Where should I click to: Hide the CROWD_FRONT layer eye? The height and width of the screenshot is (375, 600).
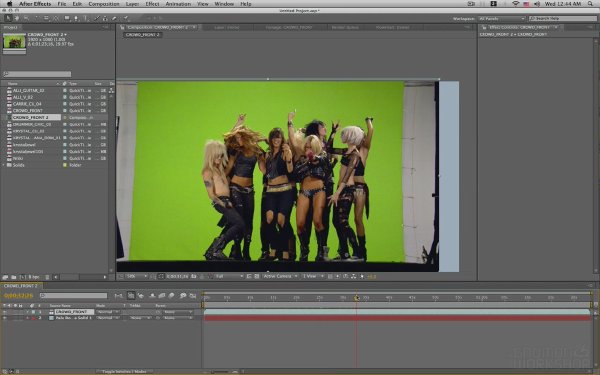tap(5, 312)
